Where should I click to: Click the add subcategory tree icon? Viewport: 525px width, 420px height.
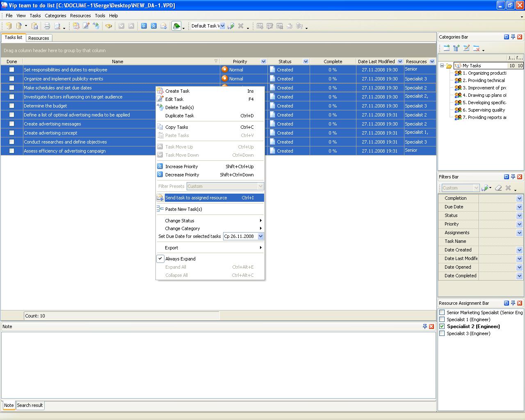[x=456, y=48]
